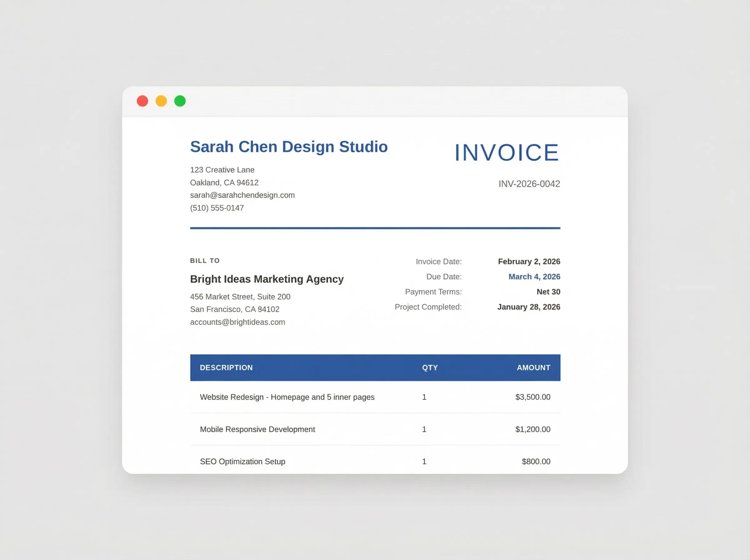This screenshot has height=560, width=750.
Task: Click the green maximize window button
Action: [x=180, y=101]
